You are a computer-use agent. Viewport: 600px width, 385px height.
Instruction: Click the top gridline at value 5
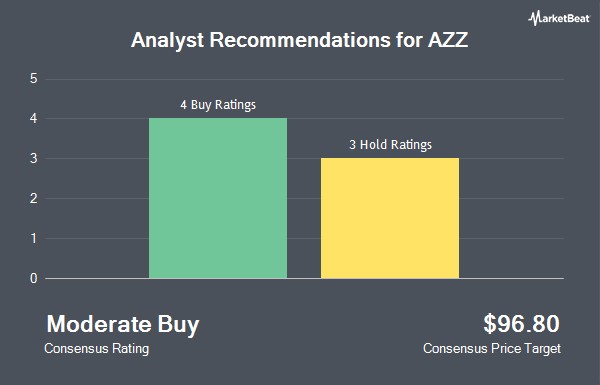pyautogui.click(x=304, y=79)
